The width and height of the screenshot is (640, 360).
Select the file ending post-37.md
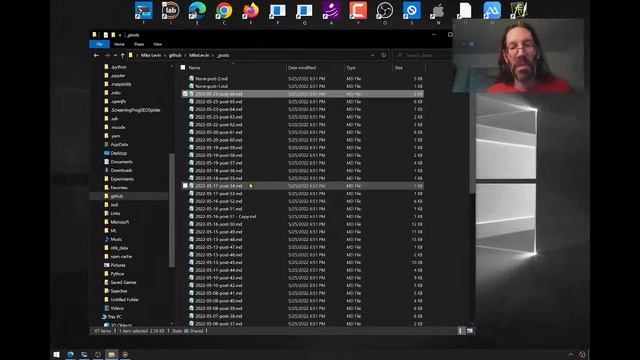pyautogui.click(x=218, y=324)
